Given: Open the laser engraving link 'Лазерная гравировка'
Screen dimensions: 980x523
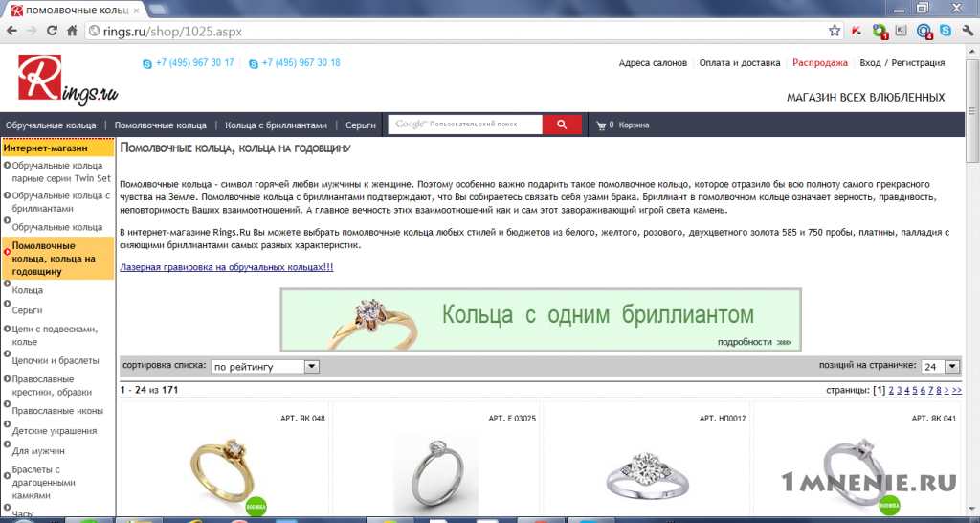Looking at the screenshot, I should coord(226,267).
